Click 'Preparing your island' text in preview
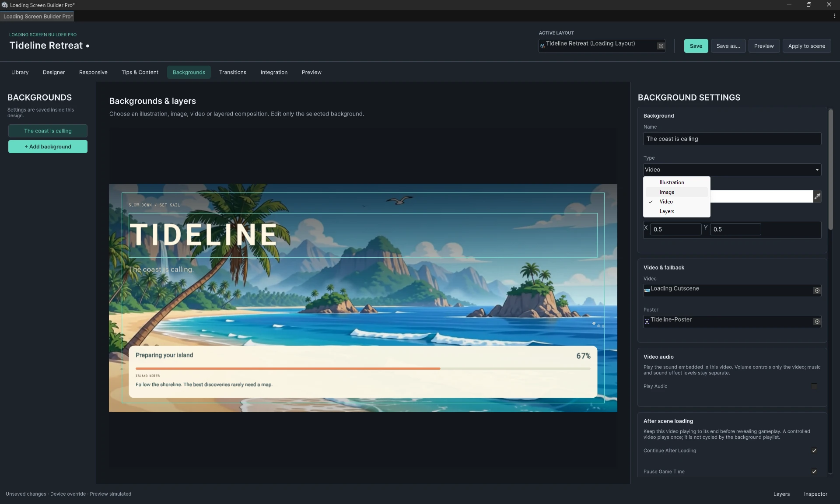 164,355
